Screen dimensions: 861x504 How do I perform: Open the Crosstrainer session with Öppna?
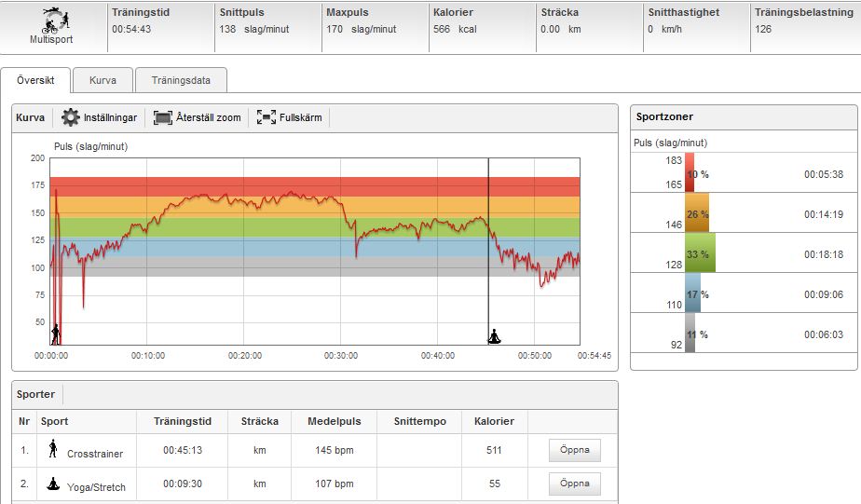(574, 450)
